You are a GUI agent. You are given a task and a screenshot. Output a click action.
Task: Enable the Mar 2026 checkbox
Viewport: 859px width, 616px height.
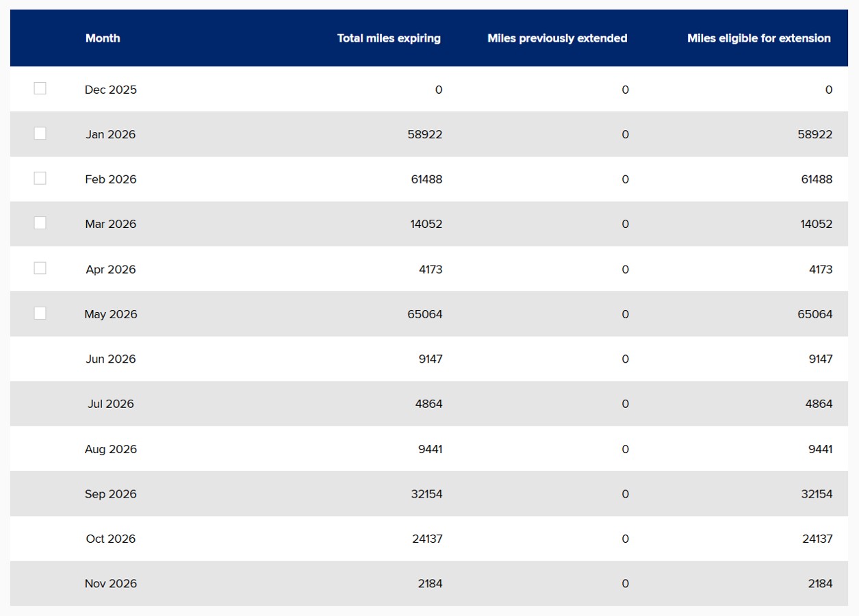[40, 223]
